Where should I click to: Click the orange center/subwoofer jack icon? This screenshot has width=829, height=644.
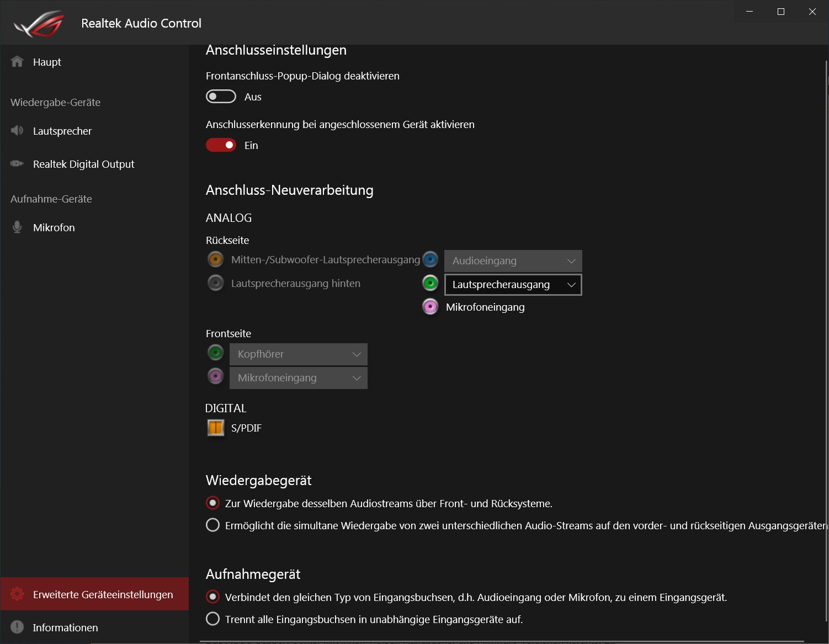tap(215, 259)
